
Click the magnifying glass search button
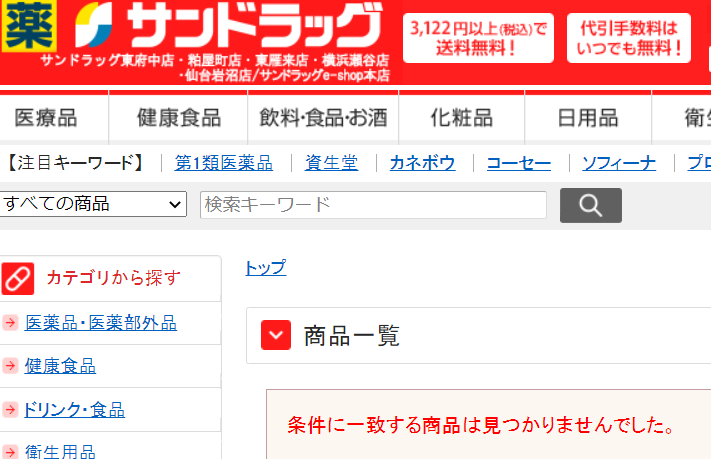[590, 205]
